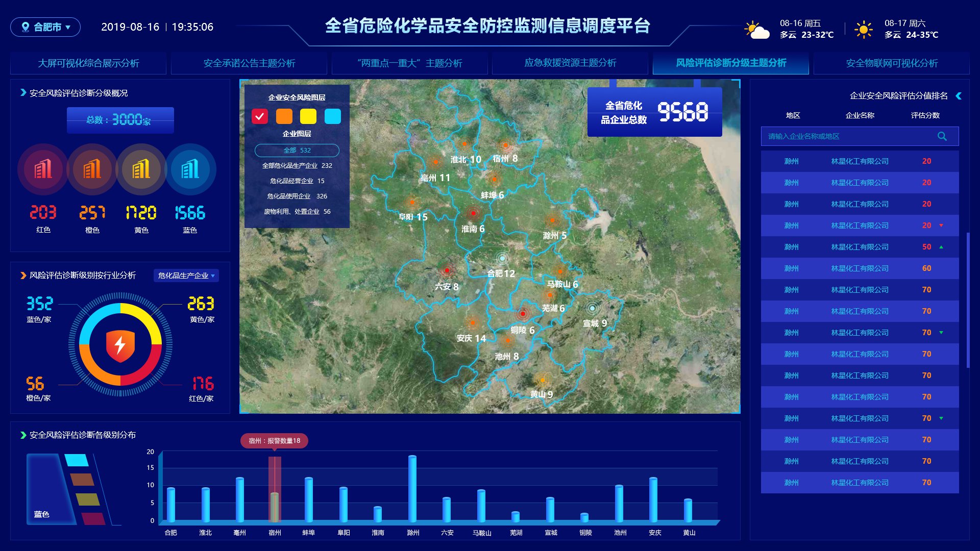Click the 宿州：报警数量18 tooltip
The height and width of the screenshot is (551, 980).
coord(274,441)
